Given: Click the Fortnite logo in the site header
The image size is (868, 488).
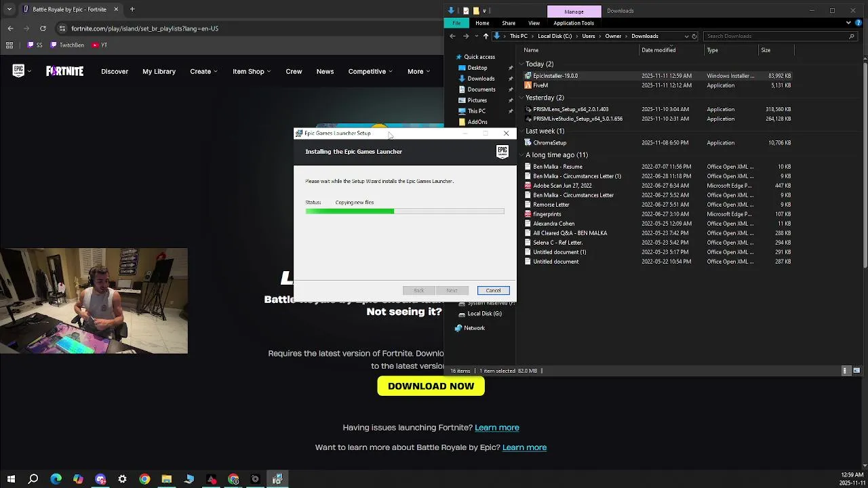Looking at the screenshot, I should (x=64, y=71).
